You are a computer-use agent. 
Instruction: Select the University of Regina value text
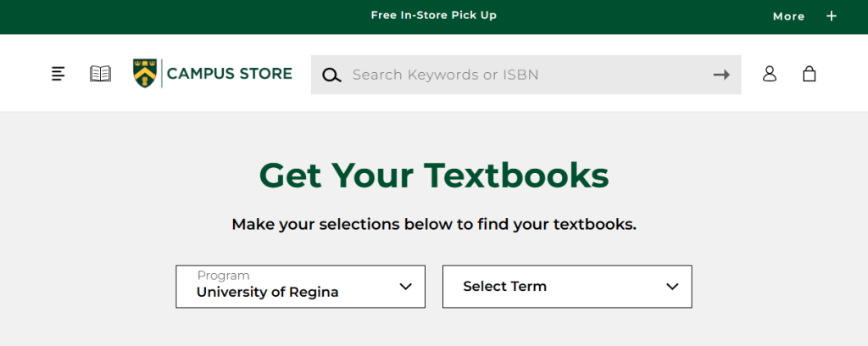tap(267, 293)
